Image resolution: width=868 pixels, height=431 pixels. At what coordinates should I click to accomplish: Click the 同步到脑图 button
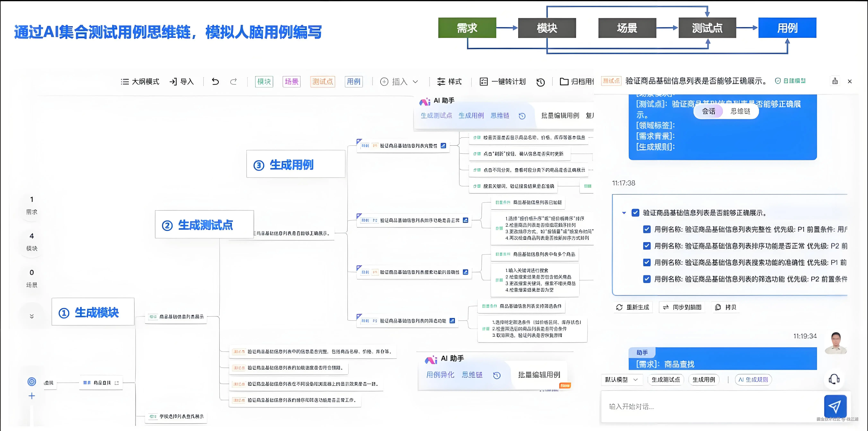point(682,307)
